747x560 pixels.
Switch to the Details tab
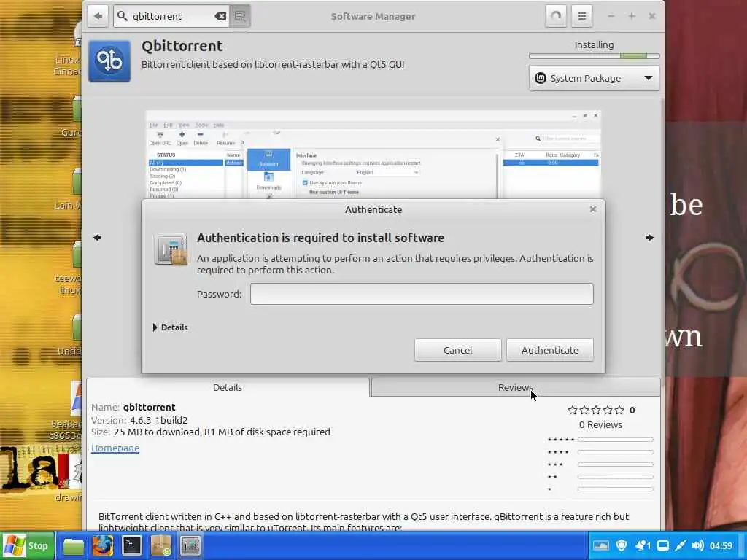pos(228,388)
